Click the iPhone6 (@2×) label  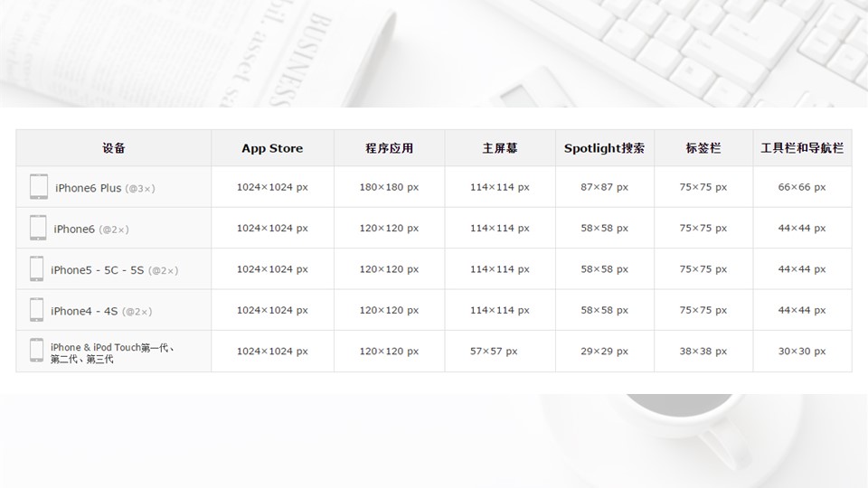tap(91, 229)
